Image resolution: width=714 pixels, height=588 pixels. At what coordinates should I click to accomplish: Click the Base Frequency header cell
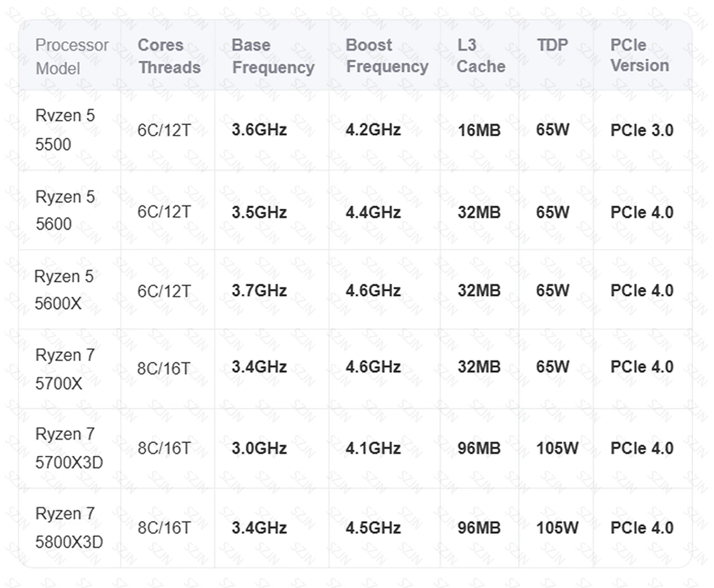click(273, 56)
